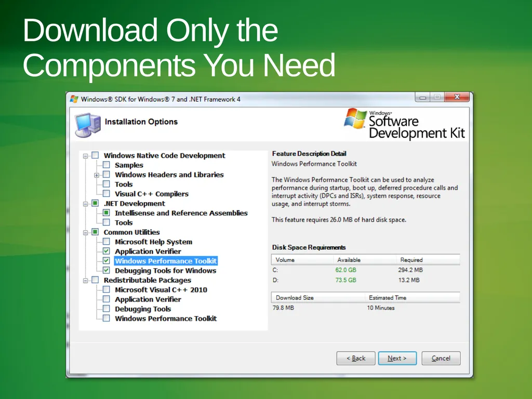This screenshot has width=532, height=399.
Task: Click the 62.0 GB available value
Action: [x=345, y=270]
